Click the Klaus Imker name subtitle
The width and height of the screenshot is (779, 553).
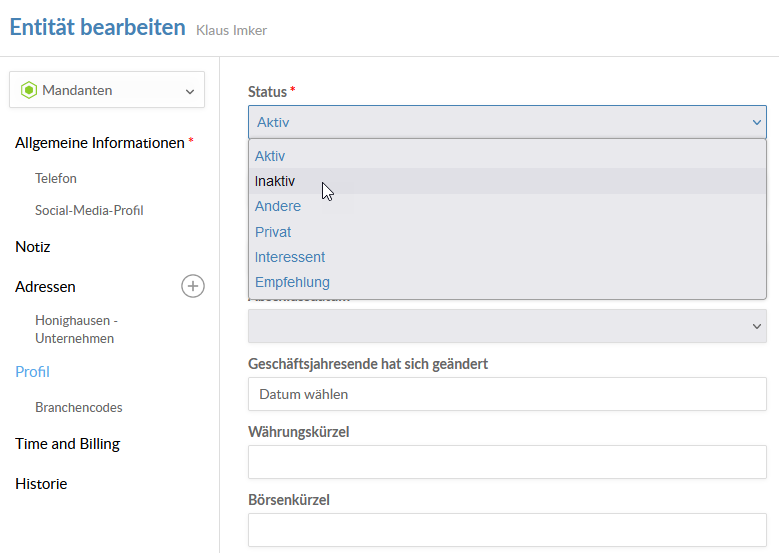click(232, 30)
